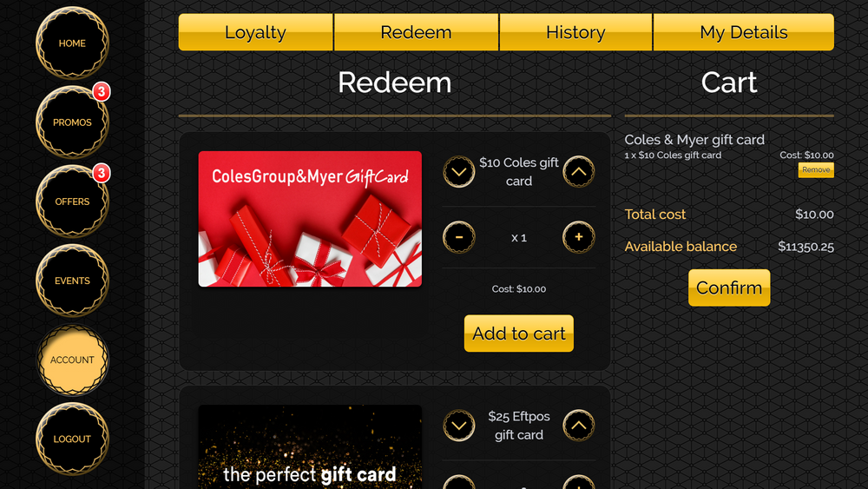
Task: Open the HOME sidebar circle
Action: click(72, 43)
